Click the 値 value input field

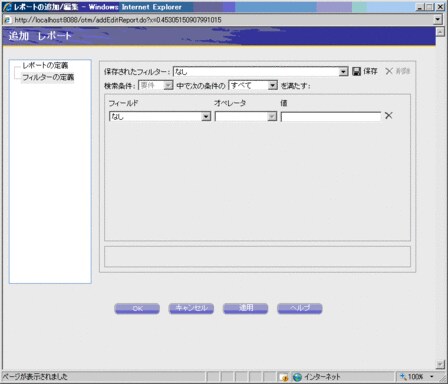point(331,116)
